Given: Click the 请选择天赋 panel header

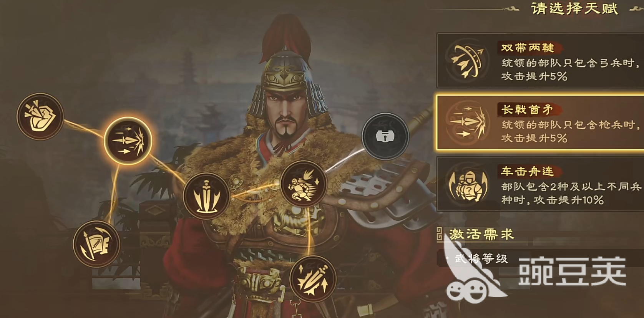Looking at the screenshot, I should pos(575,8).
